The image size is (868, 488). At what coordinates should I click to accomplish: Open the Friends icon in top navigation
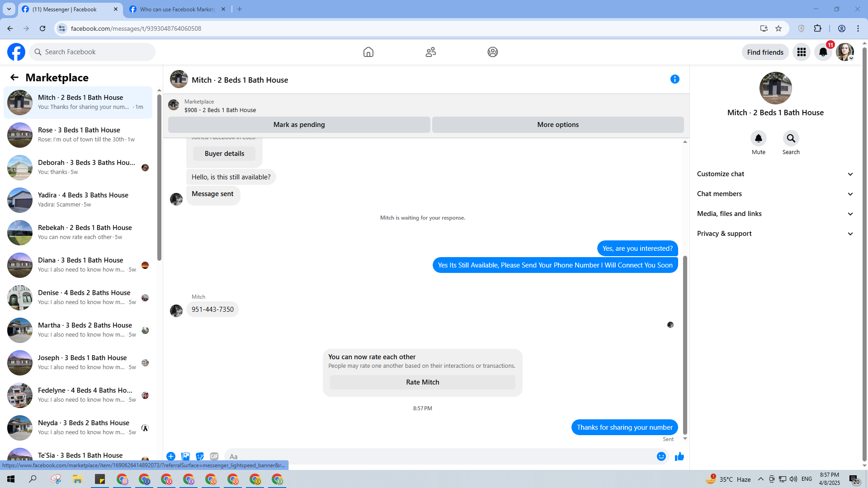431,52
